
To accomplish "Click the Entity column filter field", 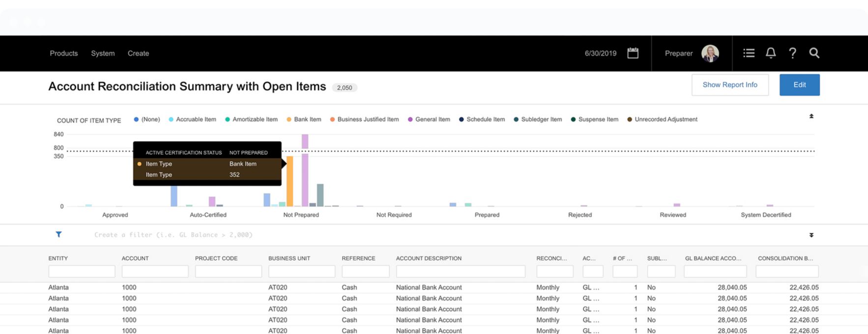I will tap(82, 271).
